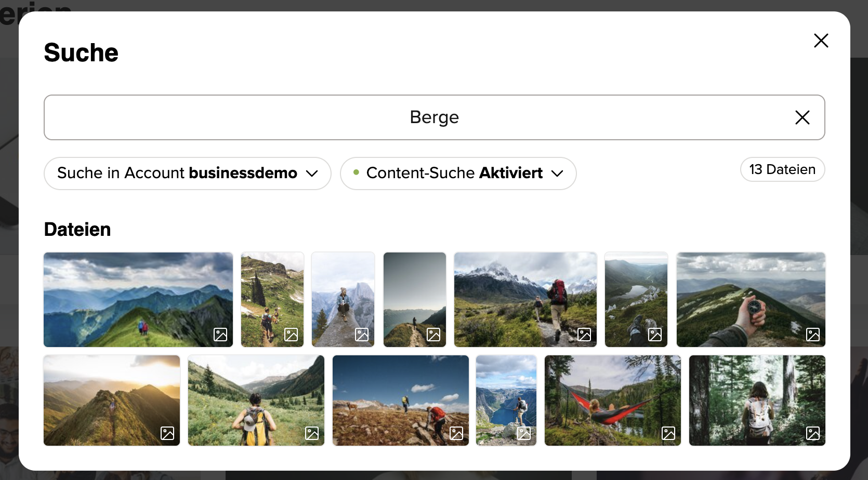Image resolution: width=868 pixels, height=480 pixels.
Task: Close the Suche dialog
Action: (x=821, y=41)
